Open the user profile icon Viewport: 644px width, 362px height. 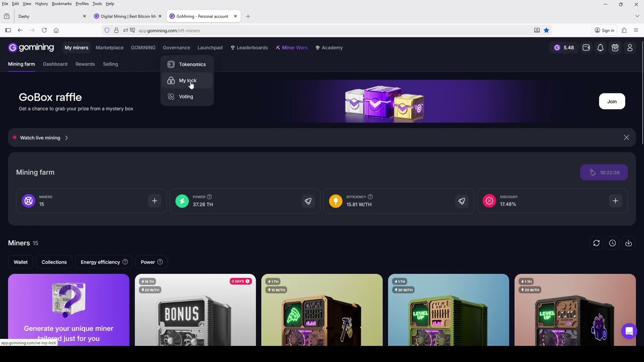630,48
